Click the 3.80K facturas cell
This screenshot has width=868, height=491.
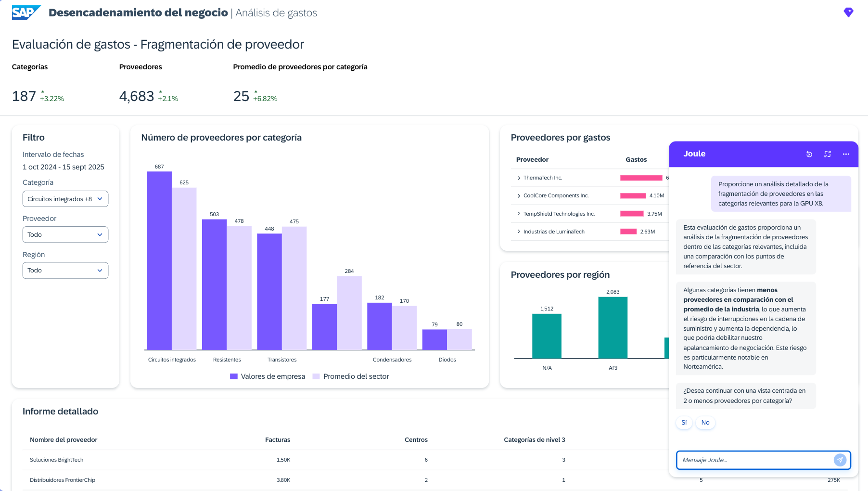pyautogui.click(x=283, y=480)
